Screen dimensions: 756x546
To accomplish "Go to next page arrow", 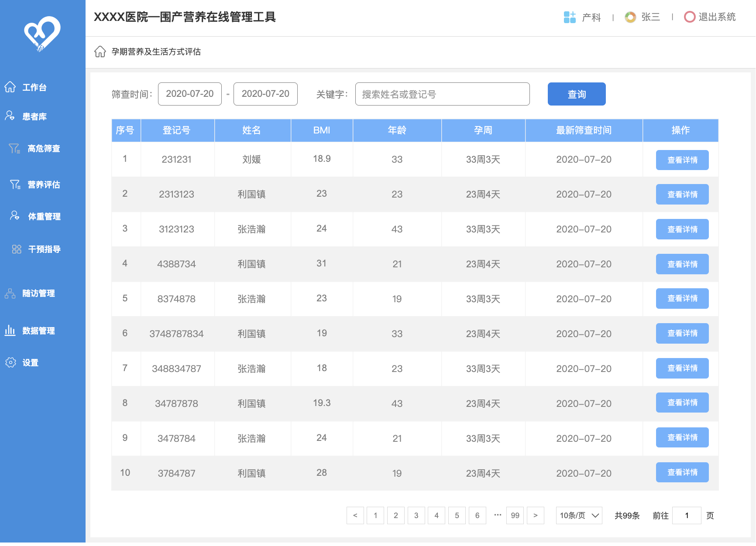I will [536, 515].
